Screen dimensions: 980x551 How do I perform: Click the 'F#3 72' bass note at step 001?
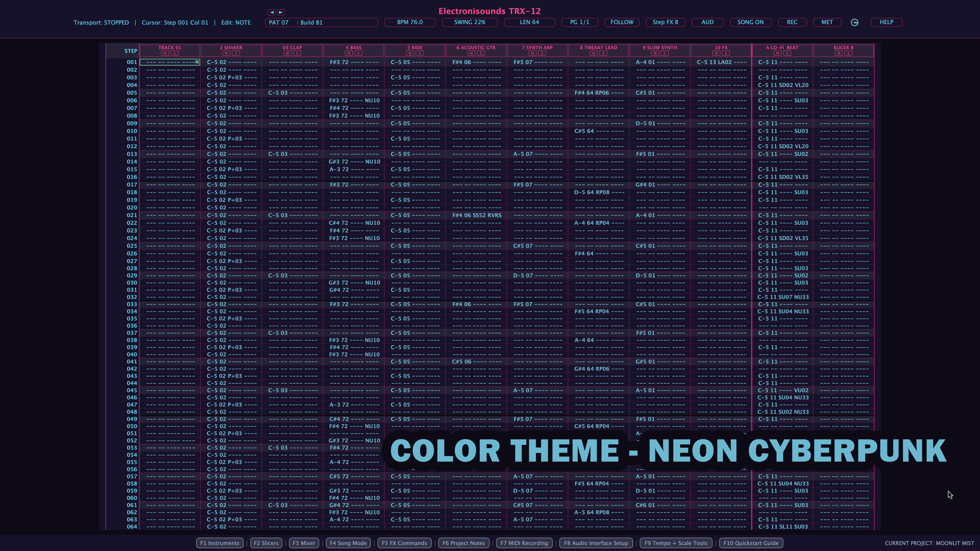click(x=339, y=62)
